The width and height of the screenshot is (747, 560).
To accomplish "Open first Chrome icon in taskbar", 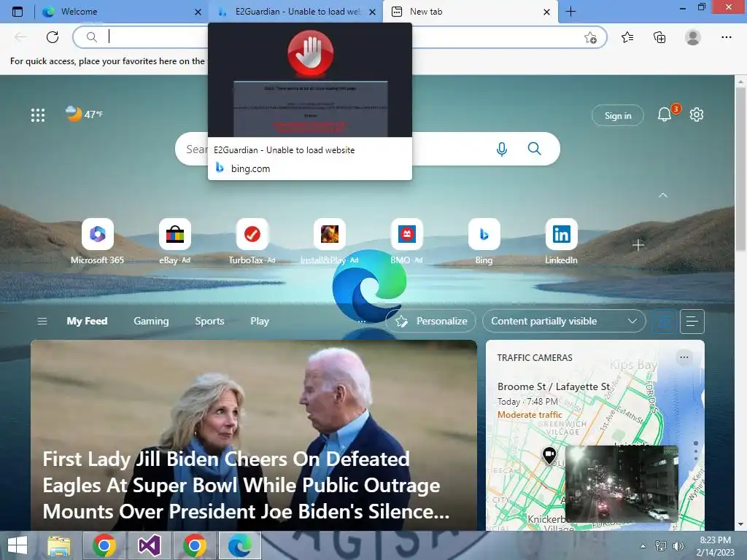I will tap(104, 545).
